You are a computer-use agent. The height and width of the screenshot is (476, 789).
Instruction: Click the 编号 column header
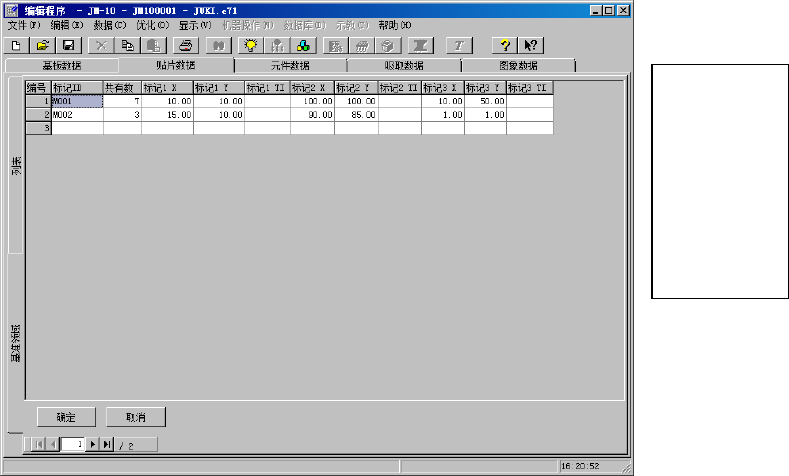coord(39,88)
